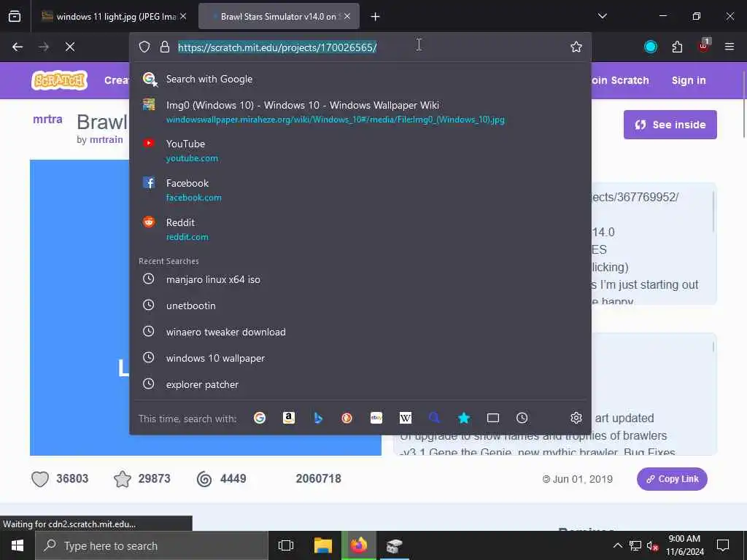Open the uBlock extension with badge
The width and height of the screenshot is (747, 560).
704,46
